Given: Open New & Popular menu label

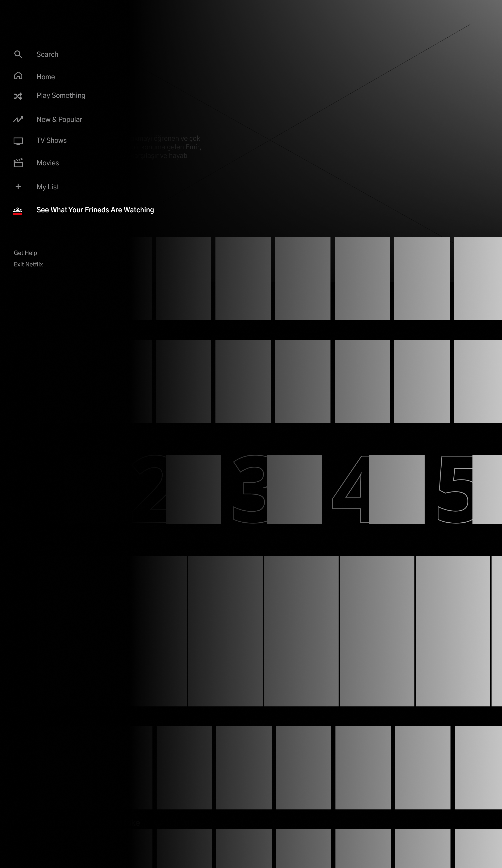Looking at the screenshot, I should point(59,119).
